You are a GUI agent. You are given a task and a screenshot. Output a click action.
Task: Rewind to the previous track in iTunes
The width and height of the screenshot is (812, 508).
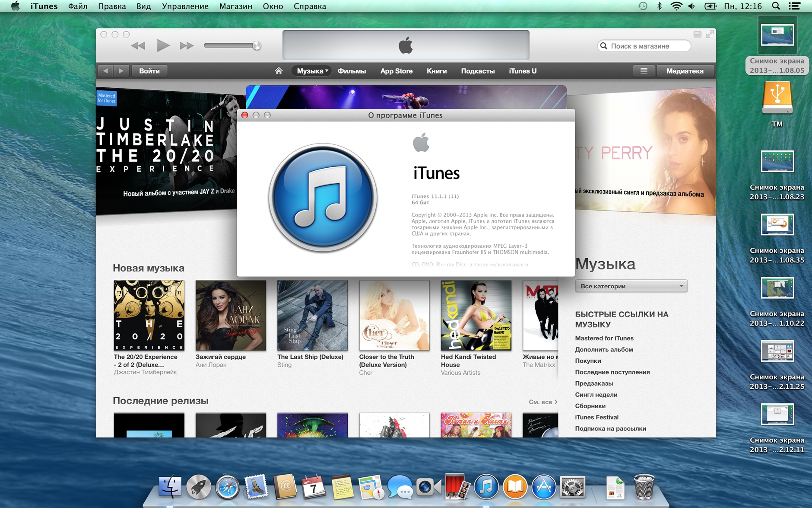point(138,46)
